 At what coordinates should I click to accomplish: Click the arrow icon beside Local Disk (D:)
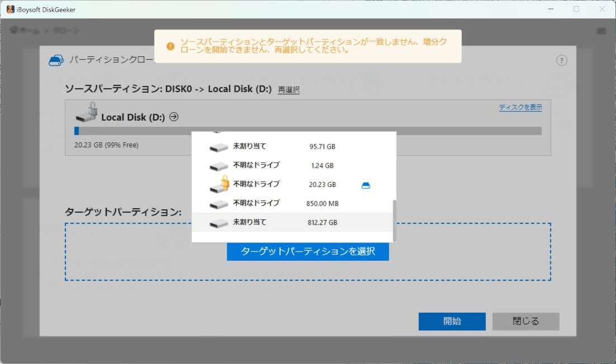[174, 117]
